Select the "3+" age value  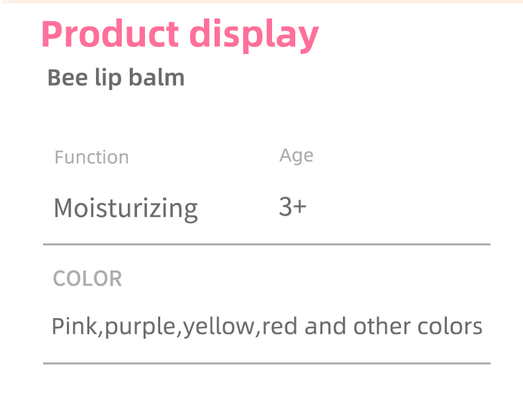293,207
